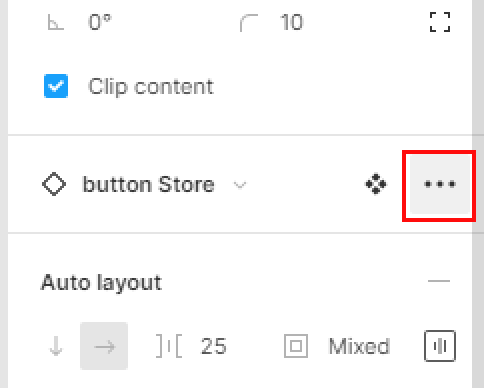
Task: Open the button Store component name swap menu
Action: point(149,184)
